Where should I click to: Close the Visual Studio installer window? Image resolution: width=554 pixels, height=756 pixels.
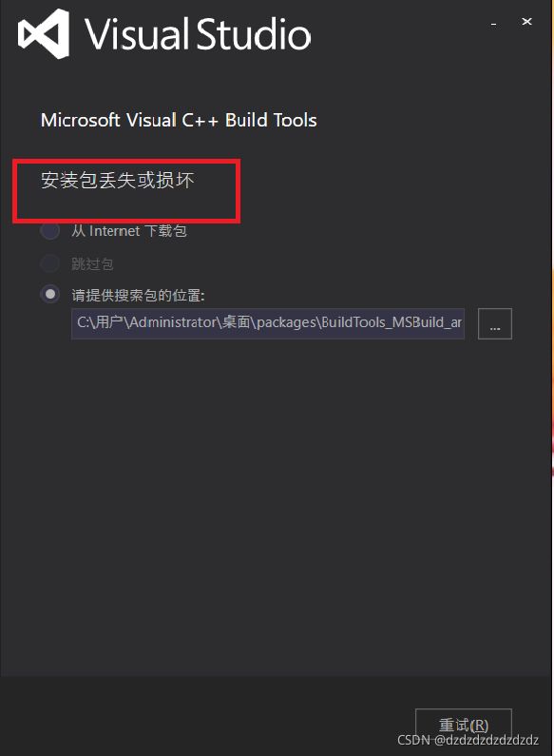pos(526,22)
